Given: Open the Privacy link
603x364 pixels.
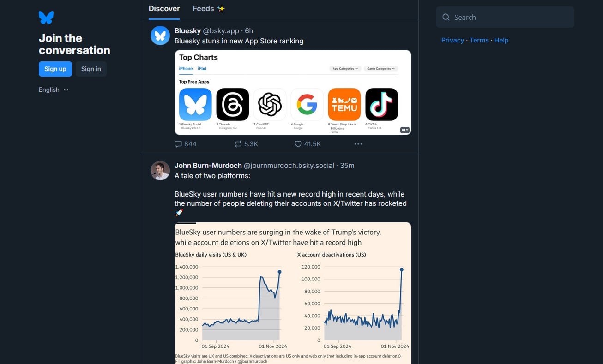Looking at the screenshot, I should [452, 40].
